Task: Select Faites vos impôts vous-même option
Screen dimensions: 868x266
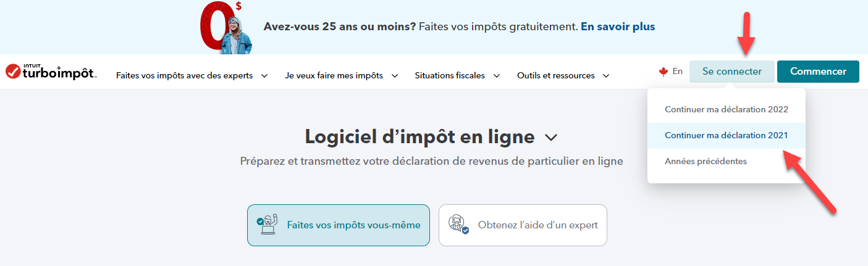Action: tap(338, 225)
